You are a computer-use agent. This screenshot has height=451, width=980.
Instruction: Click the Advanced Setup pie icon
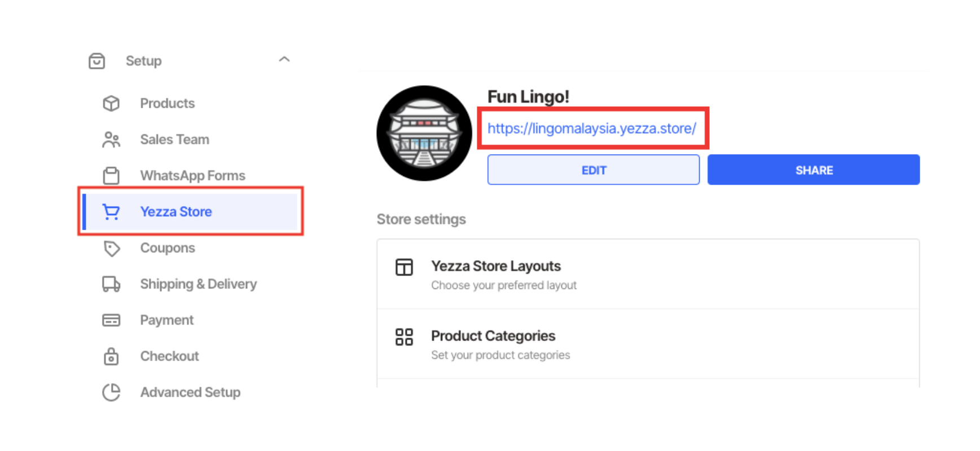(111, 392)
